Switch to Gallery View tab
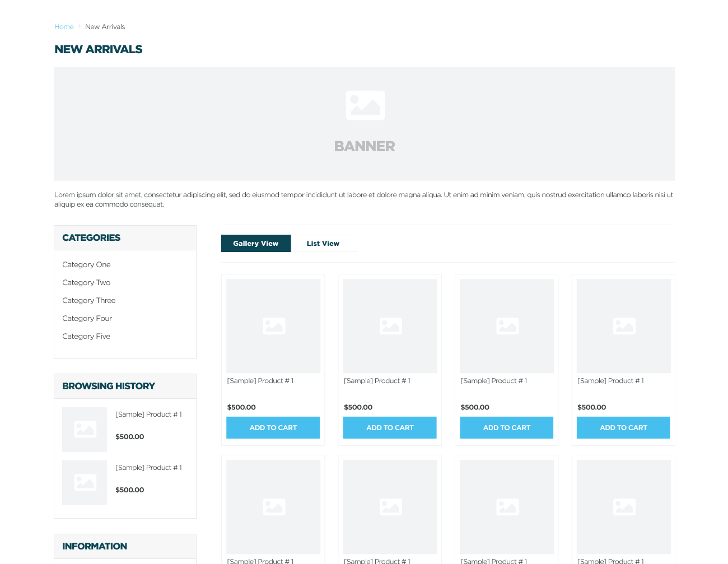Image resolution: width=728 pixels, height=564 pixels. click(x=256, y=244)
